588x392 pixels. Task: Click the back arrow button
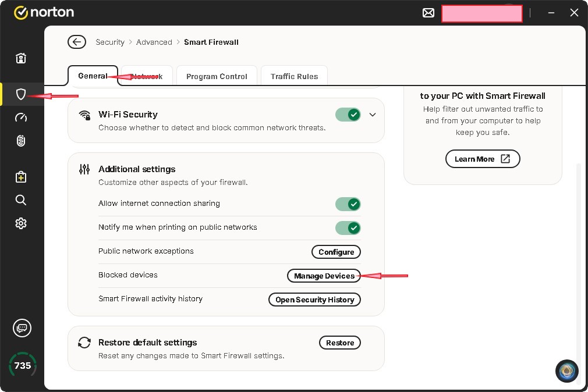(77, 42)
